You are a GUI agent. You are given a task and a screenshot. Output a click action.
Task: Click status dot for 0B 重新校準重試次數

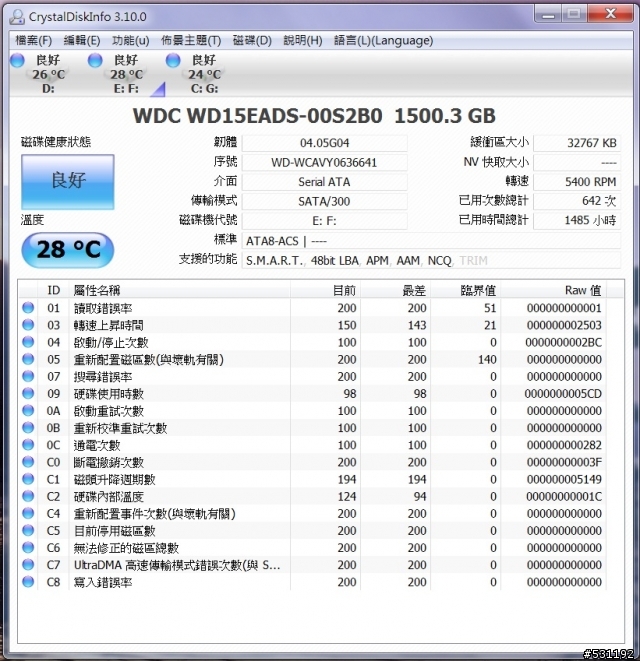28,427
